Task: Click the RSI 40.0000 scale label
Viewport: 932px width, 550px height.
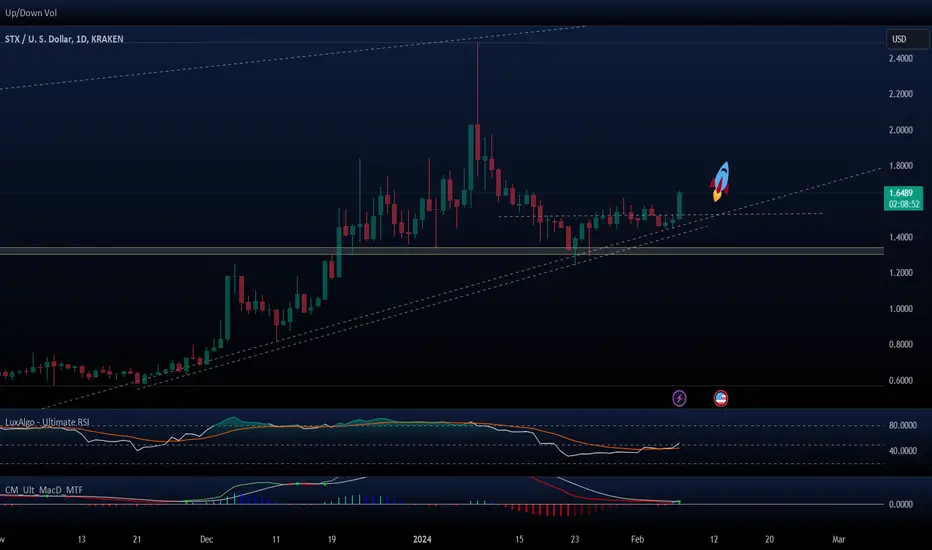Action: tap(902, 451)
